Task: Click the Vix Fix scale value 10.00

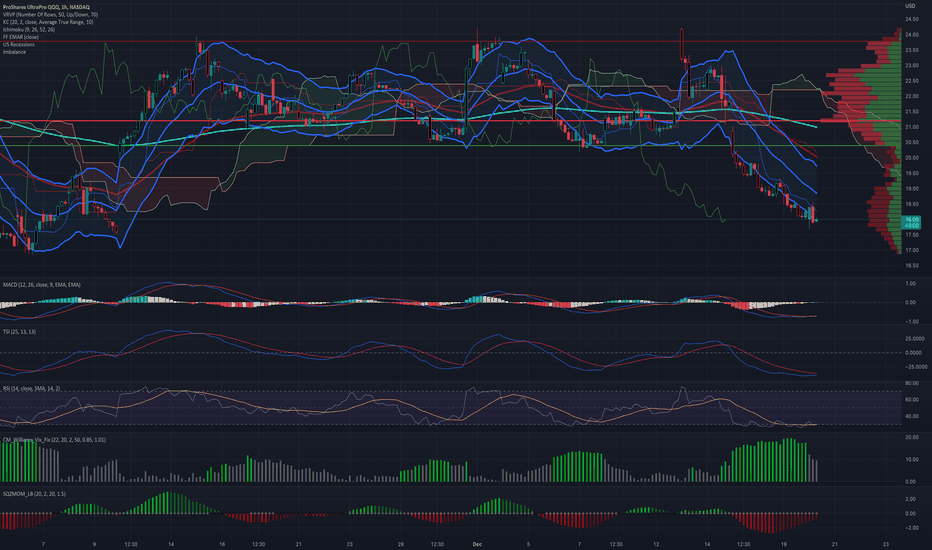Action: 912,460
